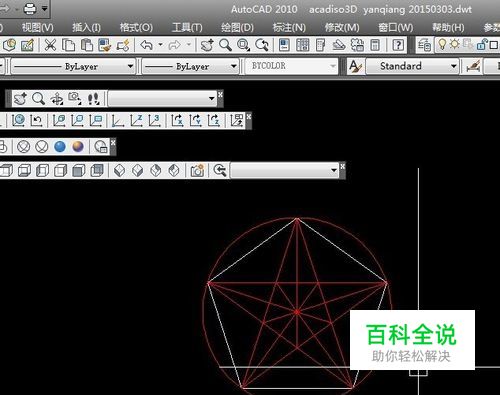
Task: Open the DesignCenter icon
Action: [x=302, y=45]
